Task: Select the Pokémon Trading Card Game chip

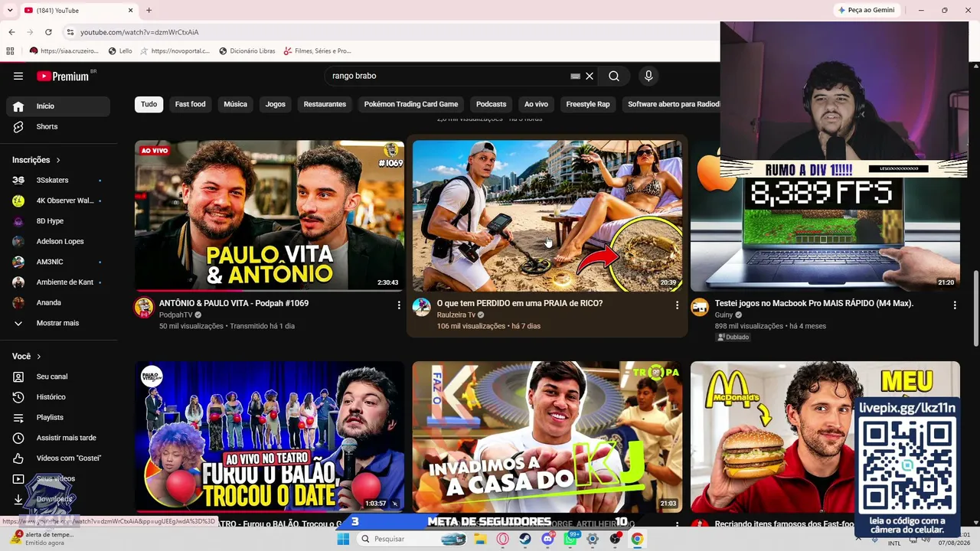Action: click(x=411, y=104)
